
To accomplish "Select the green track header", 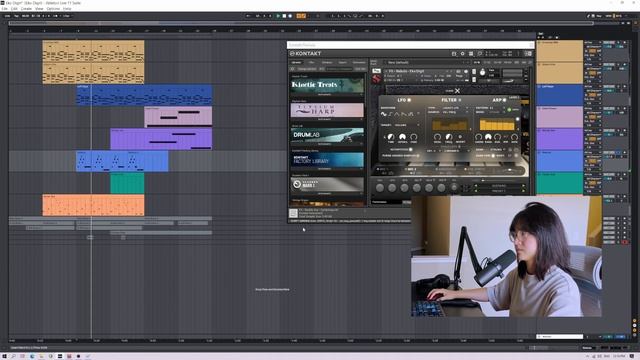I will pos(560,183).
